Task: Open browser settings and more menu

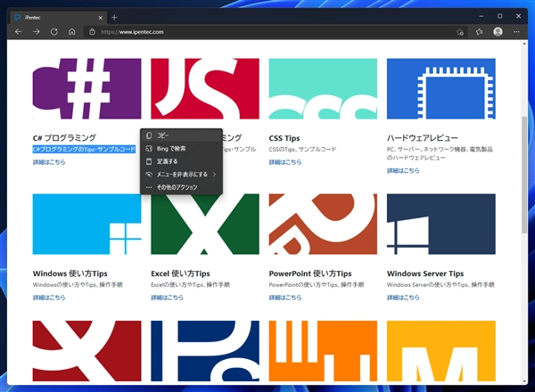Action: [x=516, y=32]
